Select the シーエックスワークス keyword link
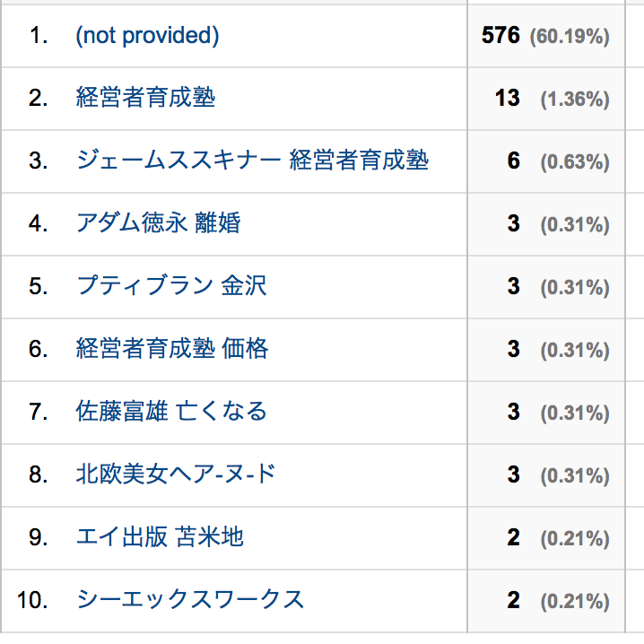 tap(190, 600)
